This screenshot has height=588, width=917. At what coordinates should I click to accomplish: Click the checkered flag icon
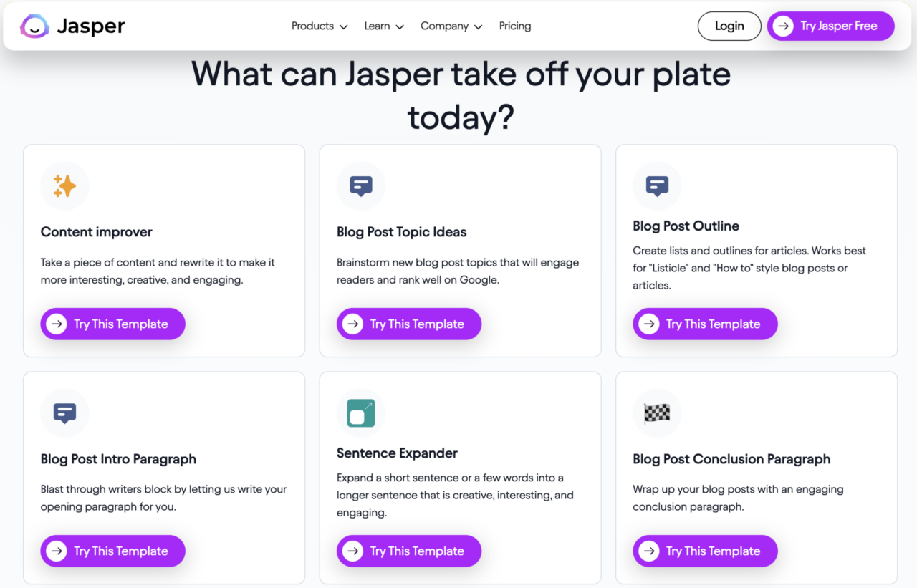(x=657, y=413)
